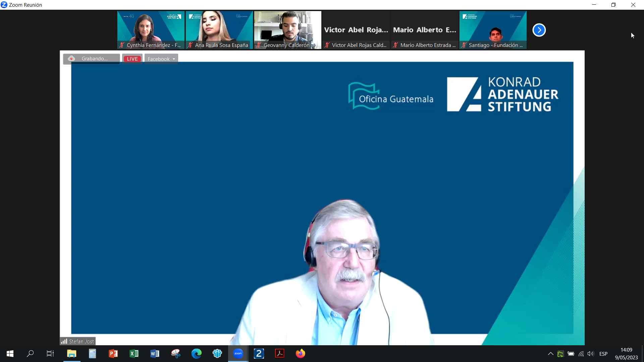This screenshot has height=362, width=644.
Task: Click Geovanny Calderón's muted microphone icon
Action: (259, 45)
